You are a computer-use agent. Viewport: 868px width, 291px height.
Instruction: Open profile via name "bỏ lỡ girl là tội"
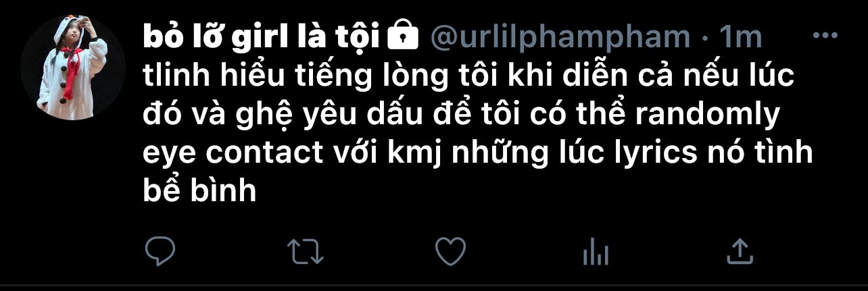coord(262,38)
